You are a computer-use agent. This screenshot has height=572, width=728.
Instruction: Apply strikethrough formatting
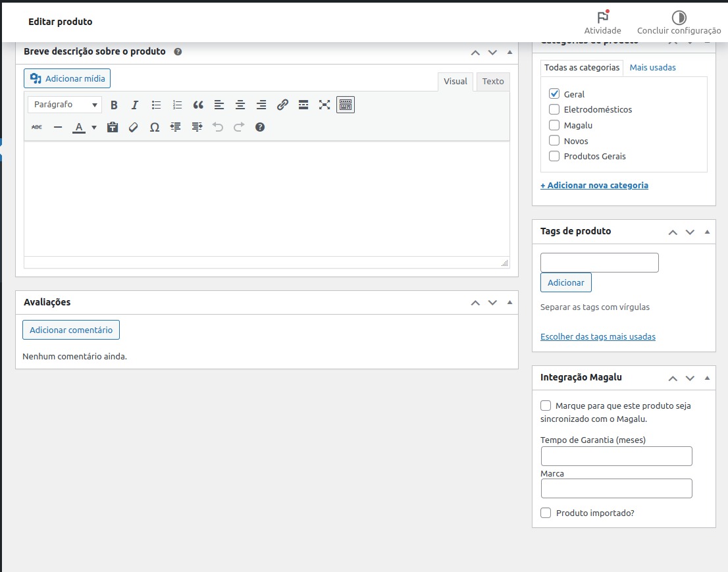coord(37,127)
